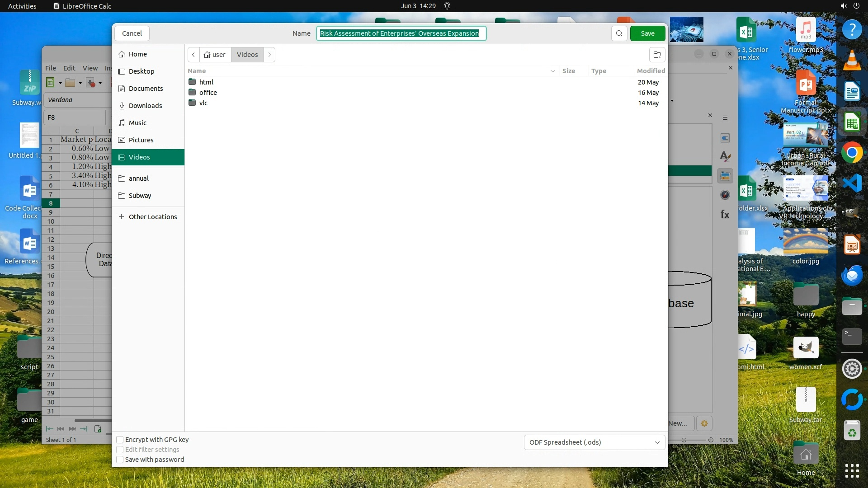Click the search icon in the save dialog
Viewport: 868px width, 488px height.
click(x=619, y=33)
